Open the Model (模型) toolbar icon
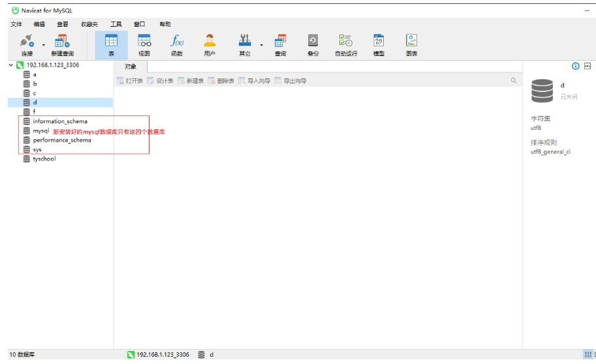 [x=379, y=44]
